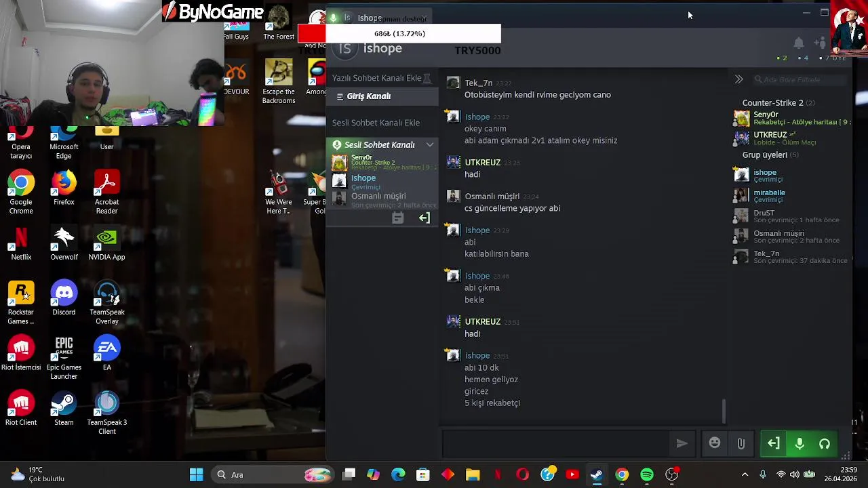Viewport: 868px width, 488px height.
Task: Click ishope user in voice channel list
Action: point(382,182)
